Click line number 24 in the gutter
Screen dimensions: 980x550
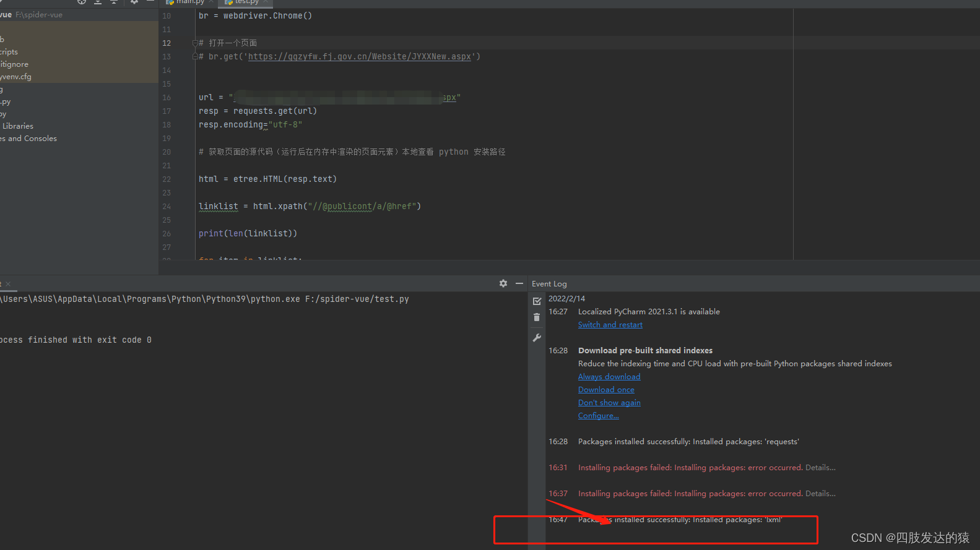click(167, 207)
